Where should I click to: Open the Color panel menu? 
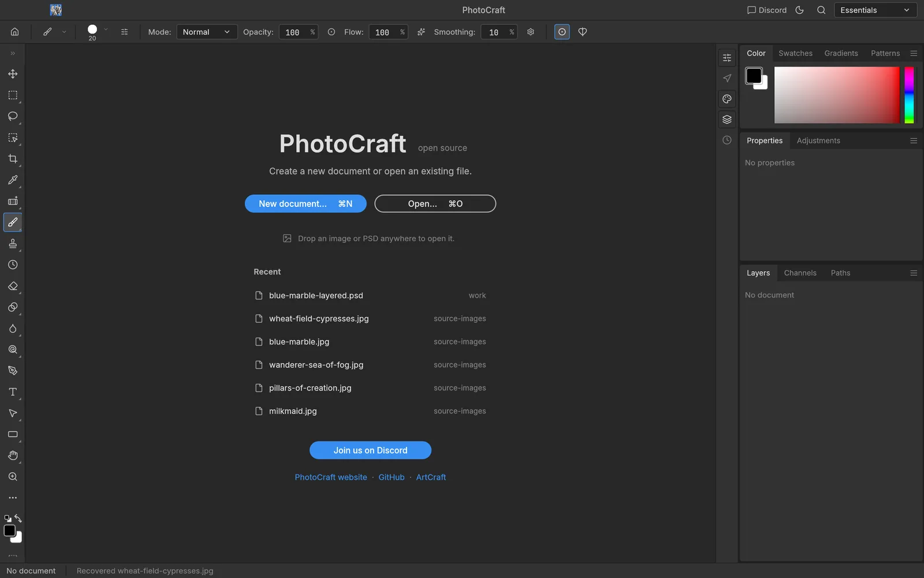[914, 53]
